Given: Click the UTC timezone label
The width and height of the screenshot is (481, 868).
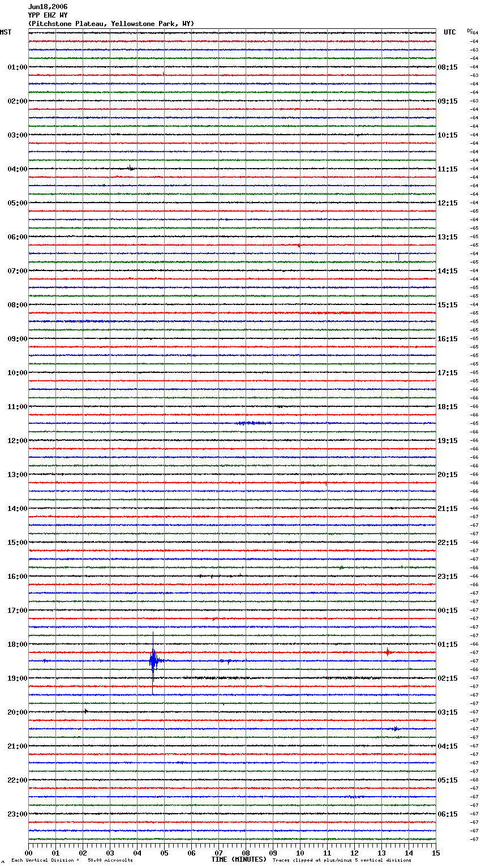Looking at the screenshot, I should pos(450,32).
